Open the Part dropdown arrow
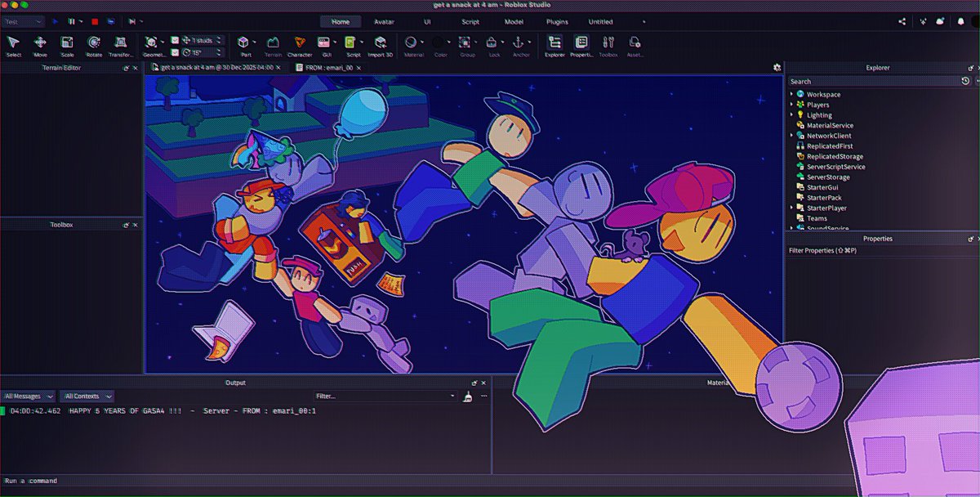Viewport: 980px width, 497px height. (256, 43)
